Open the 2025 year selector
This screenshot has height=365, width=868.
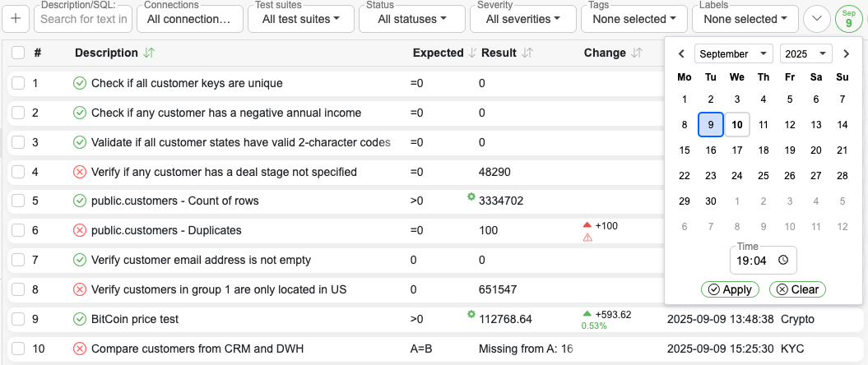click(805, 54)
